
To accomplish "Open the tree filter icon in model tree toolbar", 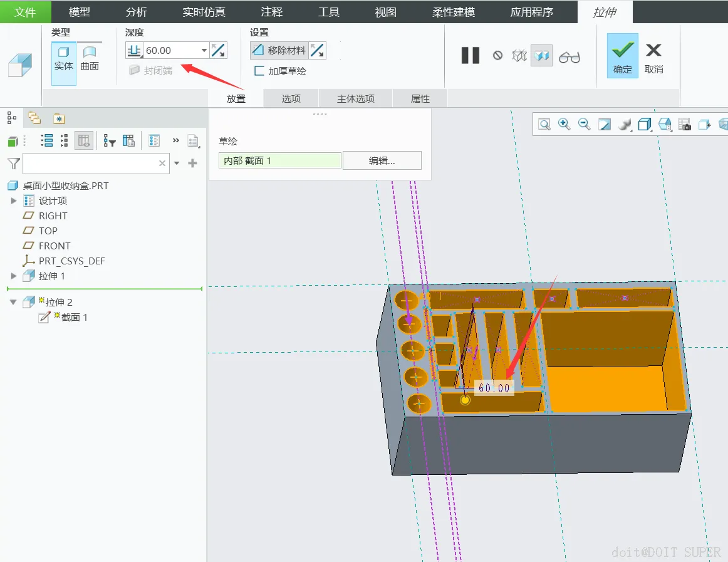I will (110, 141).
